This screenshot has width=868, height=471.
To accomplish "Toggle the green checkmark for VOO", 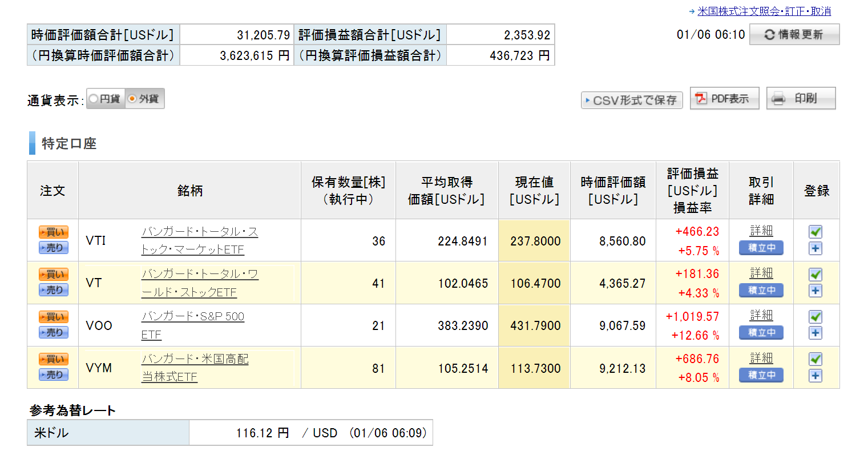I will click(815, 316).
